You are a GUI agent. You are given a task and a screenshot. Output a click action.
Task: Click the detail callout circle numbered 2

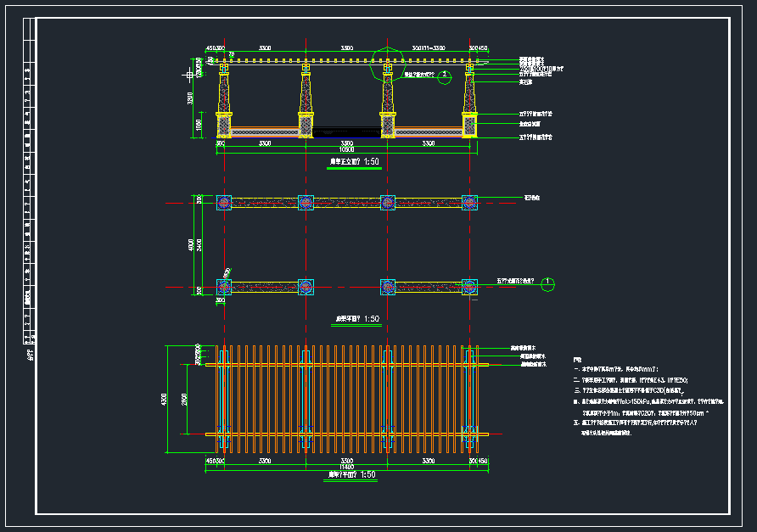pos(444,76)
